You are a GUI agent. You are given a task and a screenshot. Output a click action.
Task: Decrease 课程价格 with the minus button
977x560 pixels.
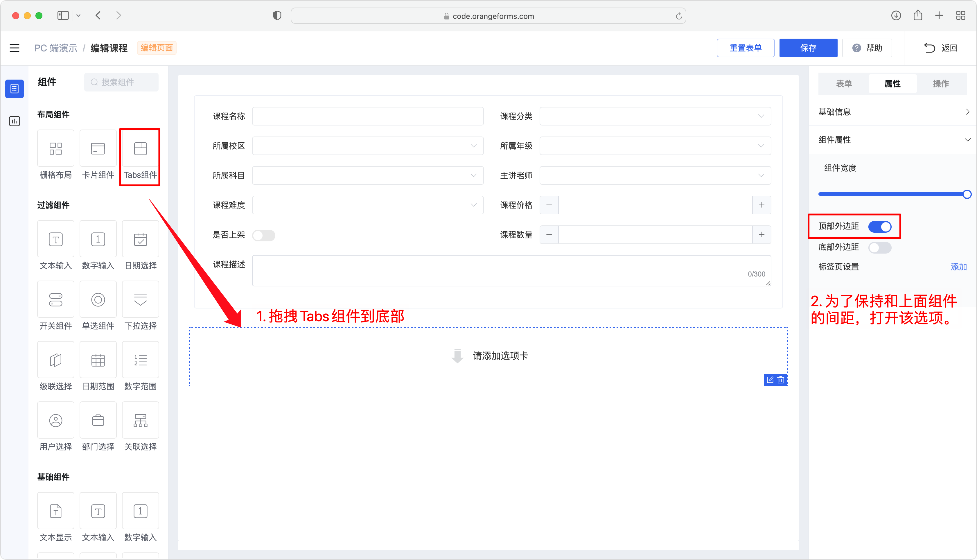(549, 205)
